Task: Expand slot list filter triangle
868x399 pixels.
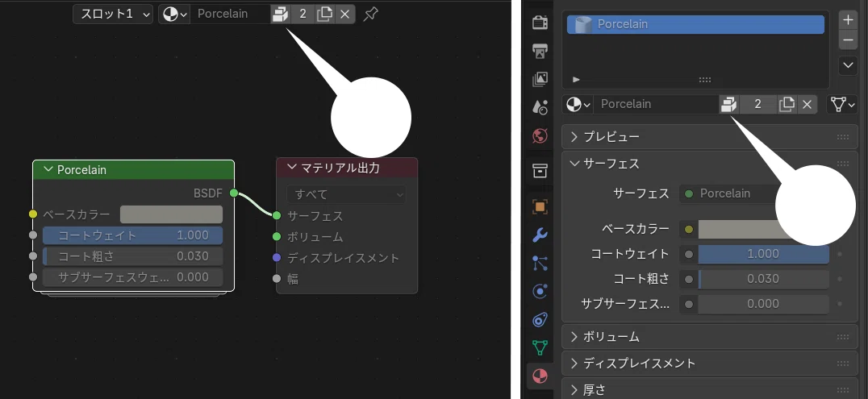Action: [x=576, y=80]
